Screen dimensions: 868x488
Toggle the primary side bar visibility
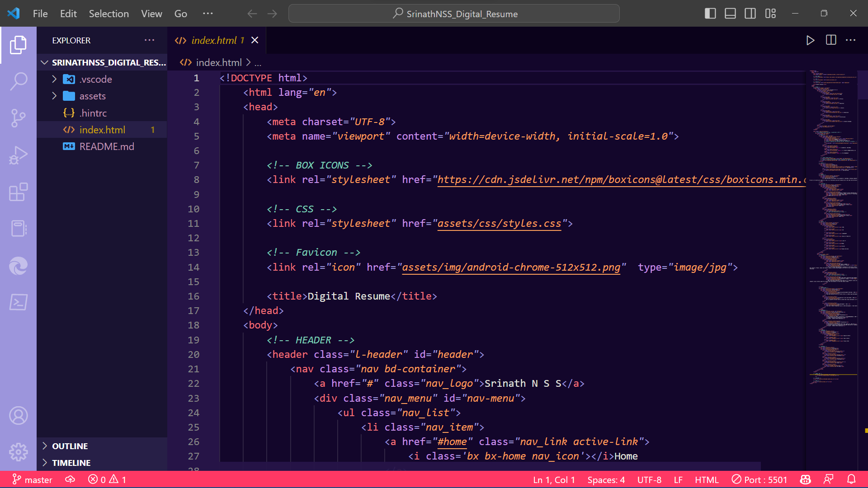point(710,13)
